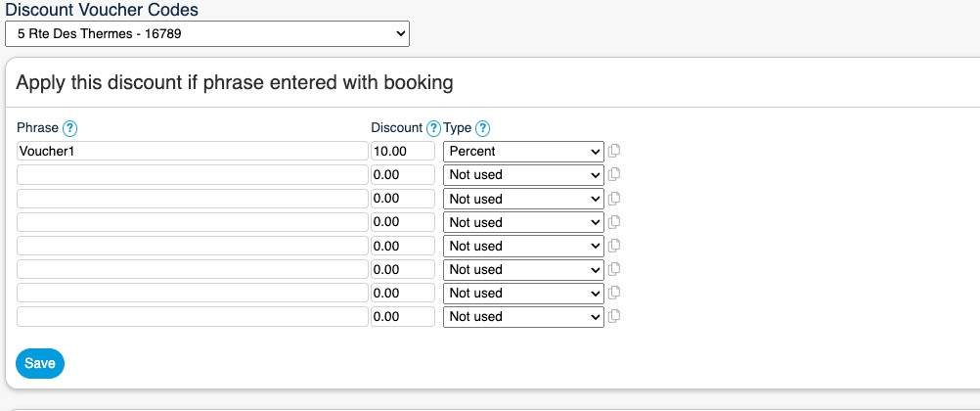The height and width of the screenshot is (411, 980).
Task: Click the Voucher1 phrase field
Action: [x=192, y=151]
